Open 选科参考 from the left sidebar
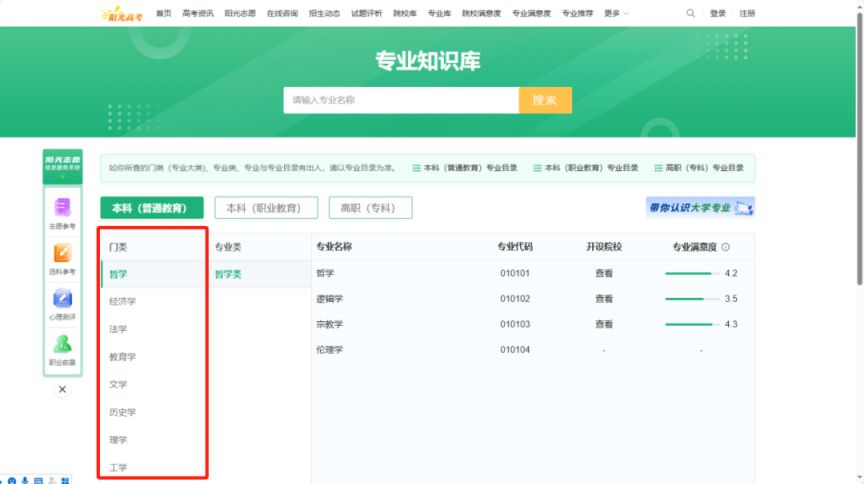 tap(62, 259)
